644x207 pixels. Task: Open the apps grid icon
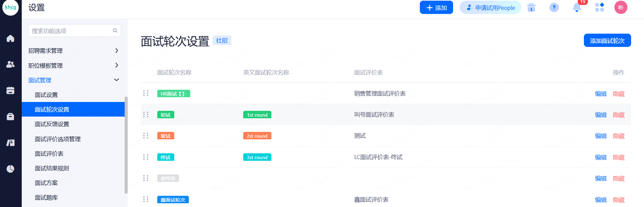[600, 7]
